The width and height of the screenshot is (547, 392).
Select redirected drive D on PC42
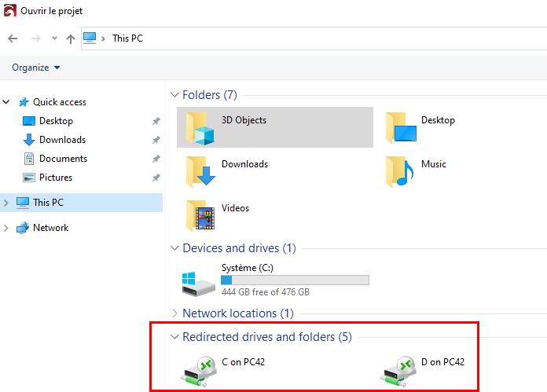[x=422, y=371]
